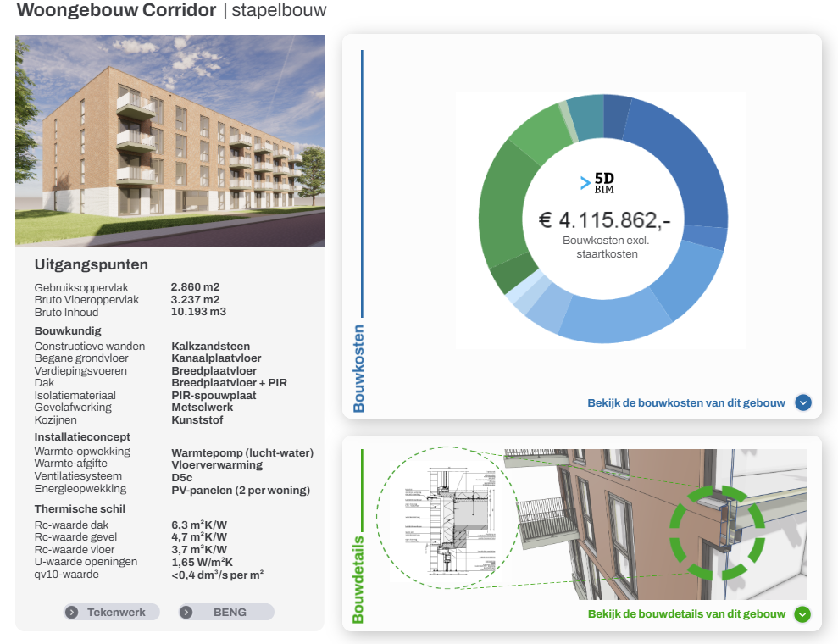
Task: Expand the green chevron next to the bouwdetails link
Action: pyautogui.click(x=803, y=614)
